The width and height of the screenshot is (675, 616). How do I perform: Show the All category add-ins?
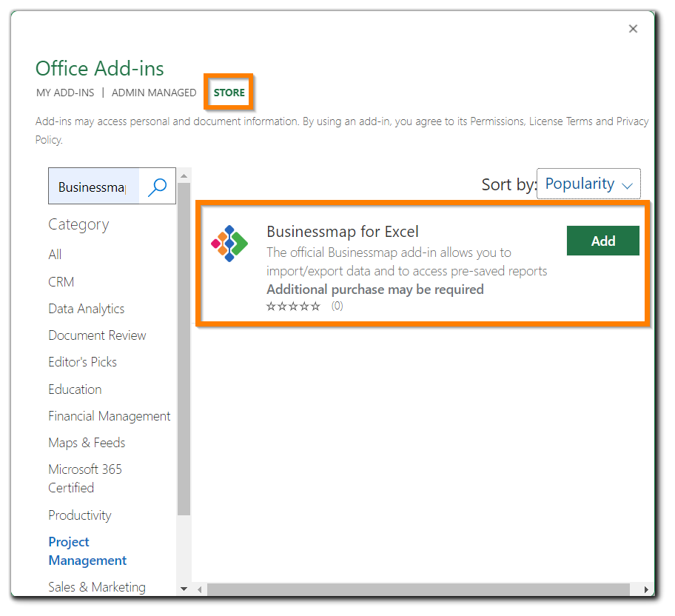point(55,255)
